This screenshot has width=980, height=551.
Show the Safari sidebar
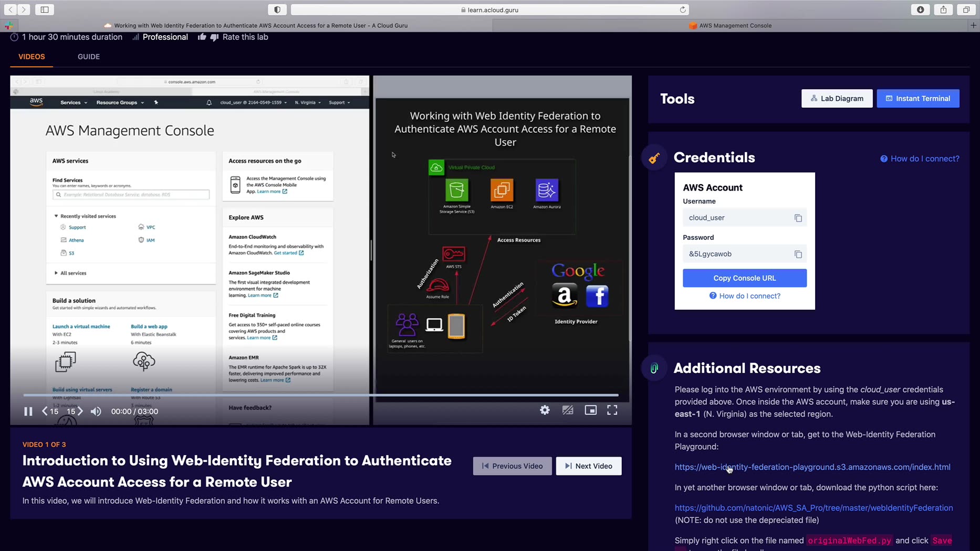click(x=45, y=9)
